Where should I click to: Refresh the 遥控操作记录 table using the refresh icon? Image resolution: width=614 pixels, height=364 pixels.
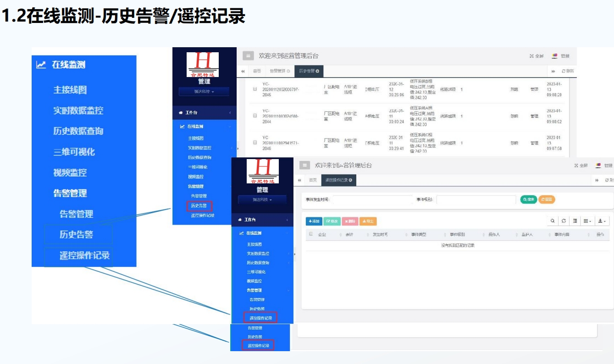click(x=564, y=221)
